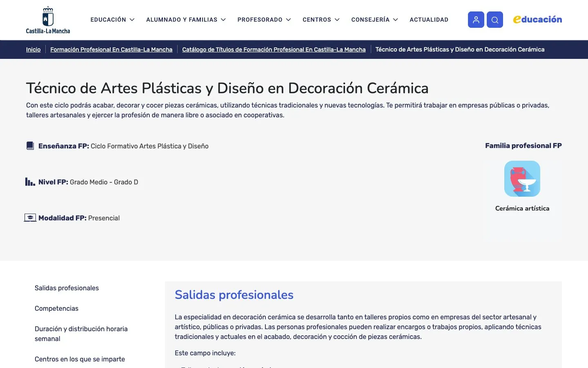This screenshot has height=368, width=588.
Task: Expand the Centros dropdown menu
Action: coord(321,20)
